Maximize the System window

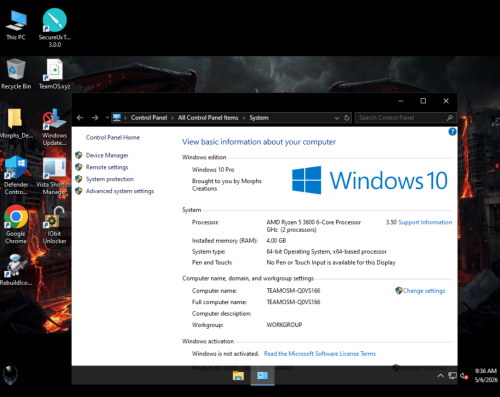pyautogui.click(x=423, y=101)
